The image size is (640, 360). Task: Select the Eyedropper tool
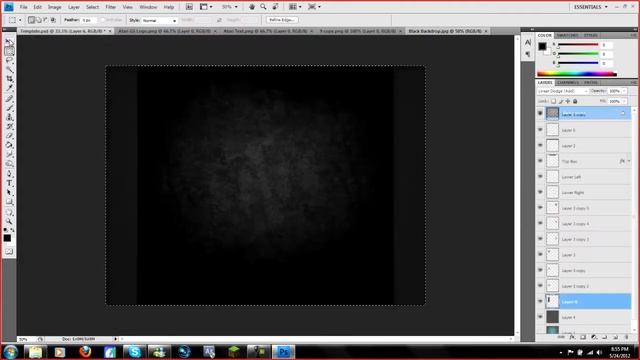pos(9,88)
